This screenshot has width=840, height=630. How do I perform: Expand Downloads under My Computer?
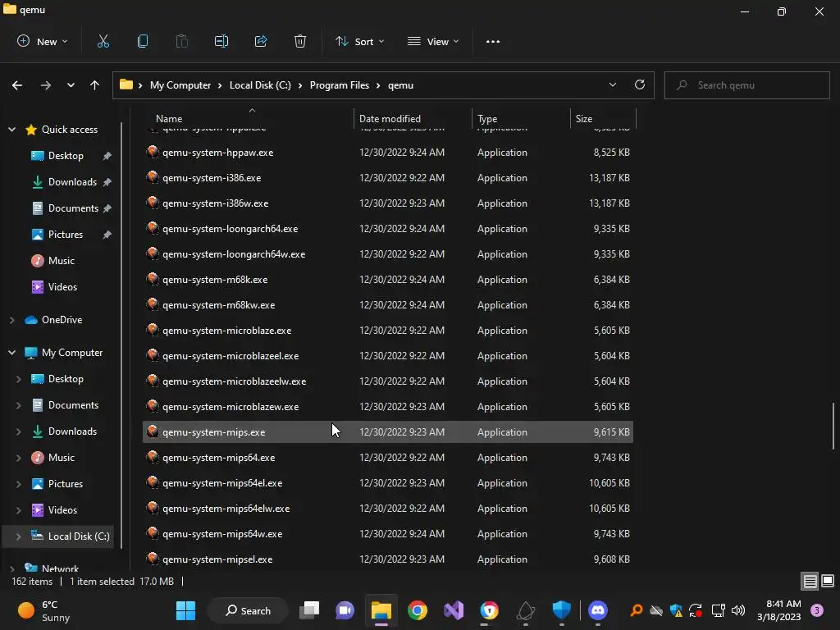[x=19, y=431]
